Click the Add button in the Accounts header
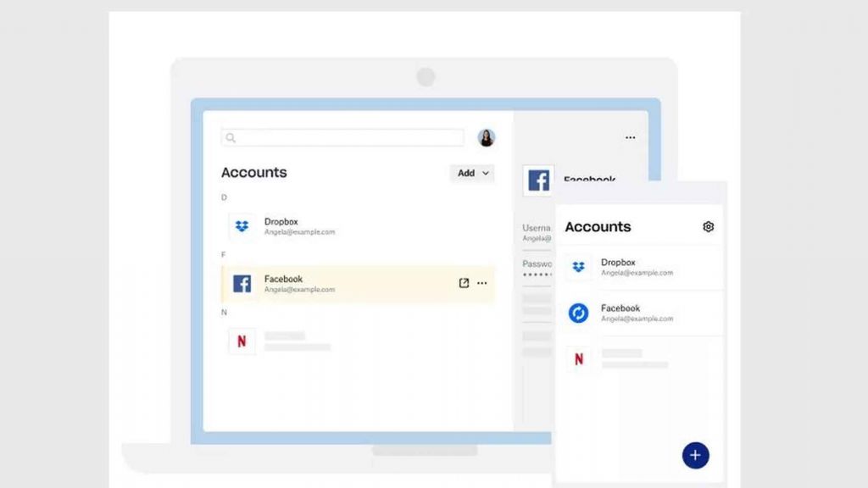 click(x=467, y=173)
